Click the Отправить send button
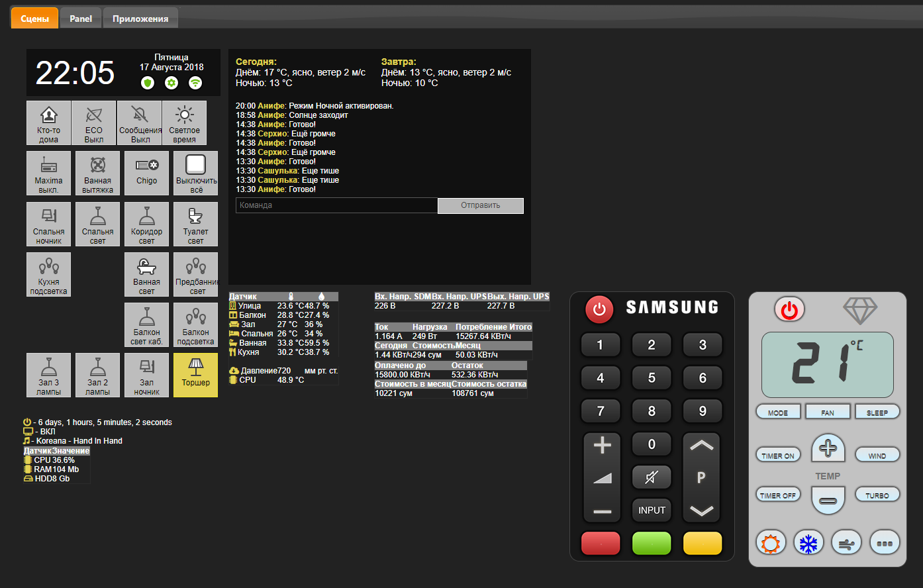Image resolution: width=923 pixels, height=588 pixels. [x=480, y=205]
